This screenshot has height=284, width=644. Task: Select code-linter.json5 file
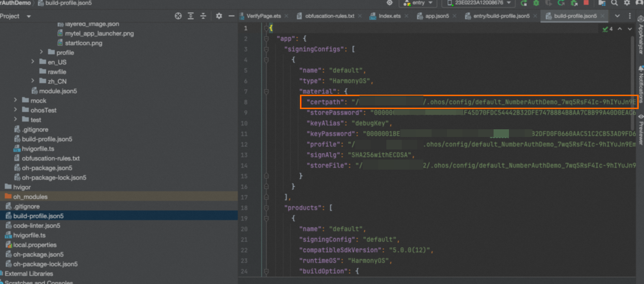point(37,225)
